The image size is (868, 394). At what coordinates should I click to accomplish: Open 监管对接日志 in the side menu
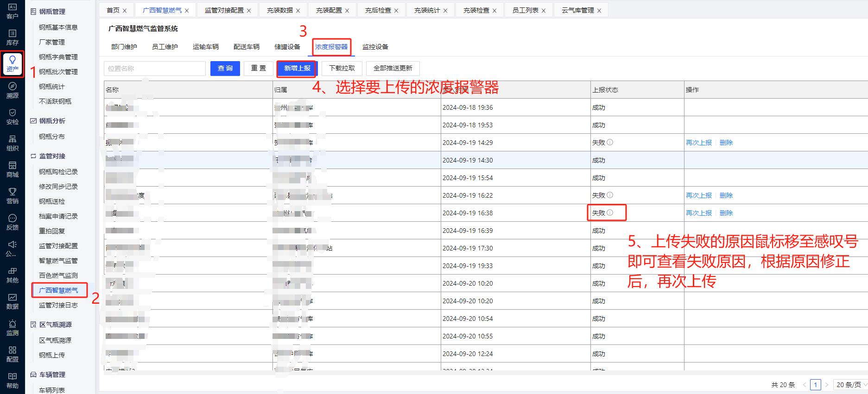[58, 305]
